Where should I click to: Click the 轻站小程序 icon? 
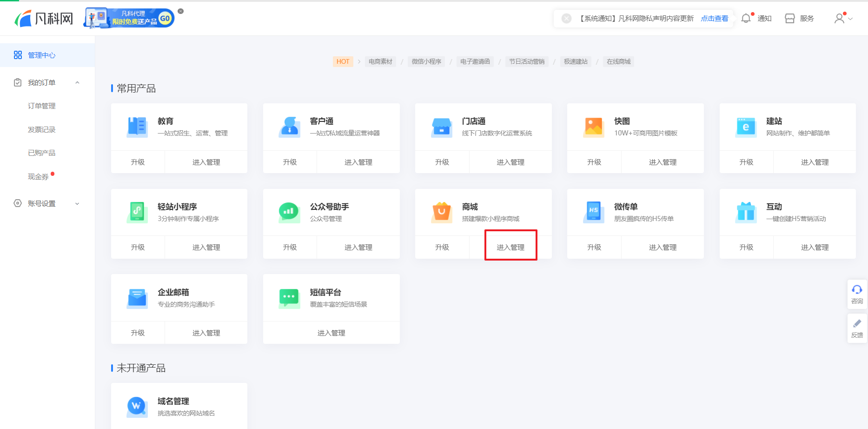137,212
